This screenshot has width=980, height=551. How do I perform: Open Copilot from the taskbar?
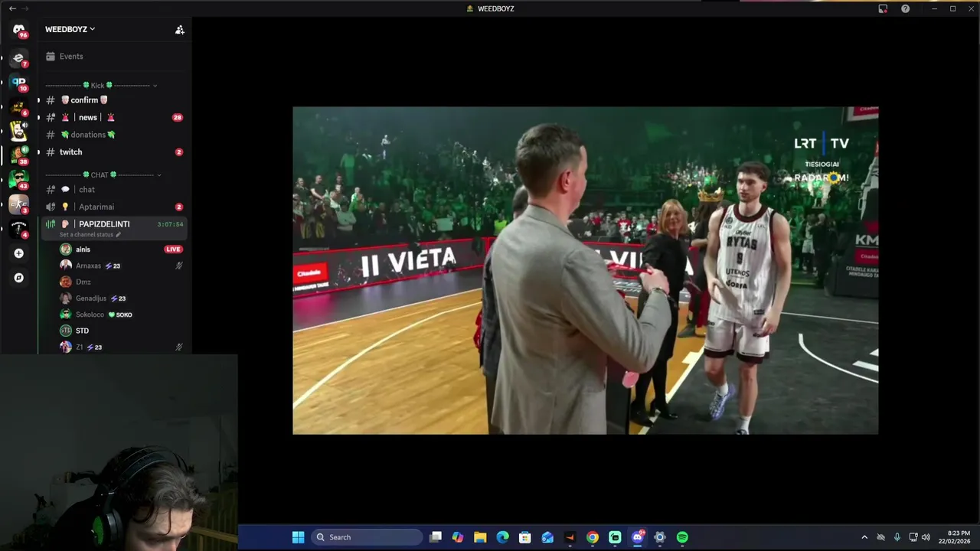tap(458, 537)
